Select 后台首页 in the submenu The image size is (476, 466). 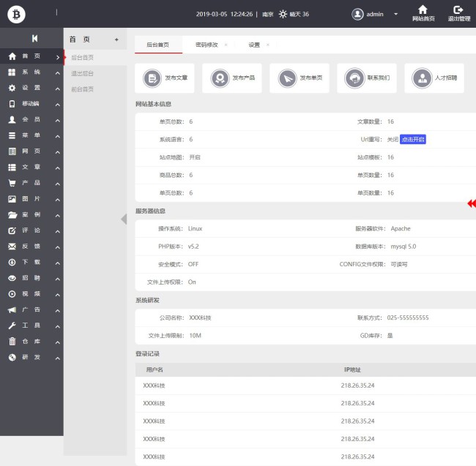(x=83, y=57)
